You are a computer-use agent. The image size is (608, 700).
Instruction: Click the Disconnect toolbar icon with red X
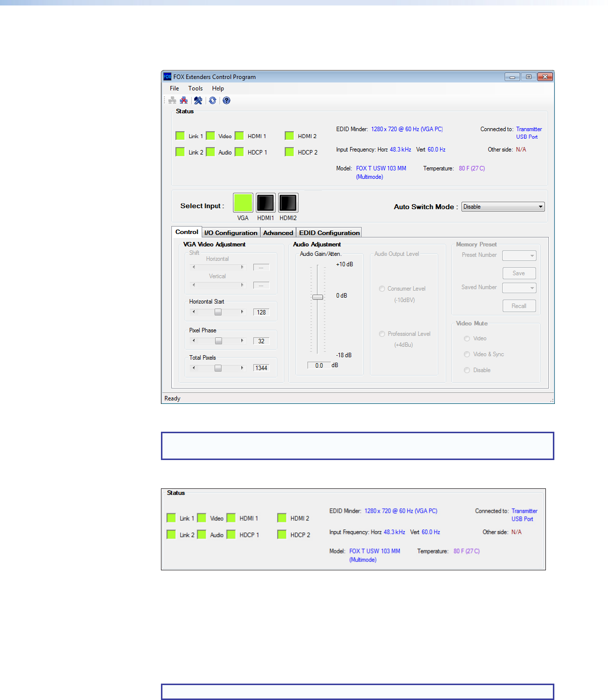[184, 100]
